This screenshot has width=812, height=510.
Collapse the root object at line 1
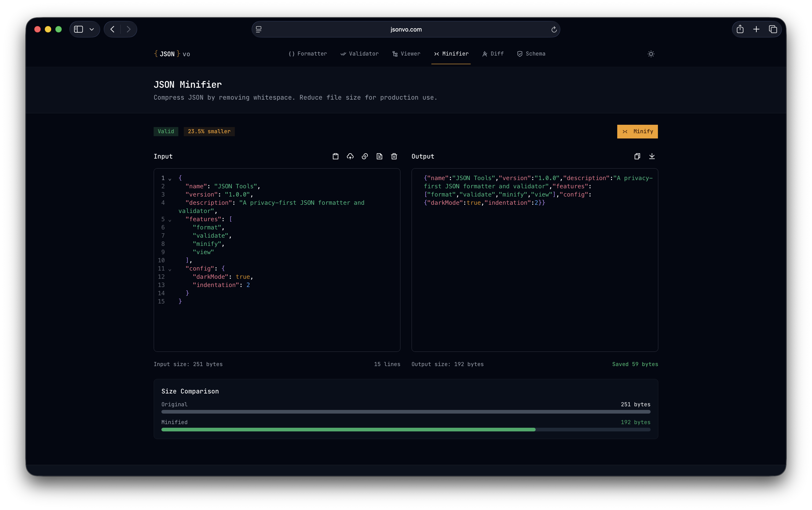click(x=170, y=179)
